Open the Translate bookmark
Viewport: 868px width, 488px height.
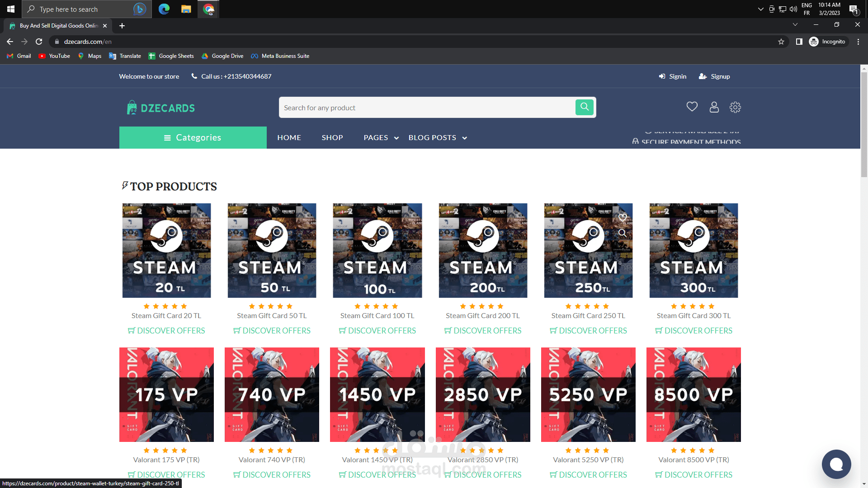point(125,56)
